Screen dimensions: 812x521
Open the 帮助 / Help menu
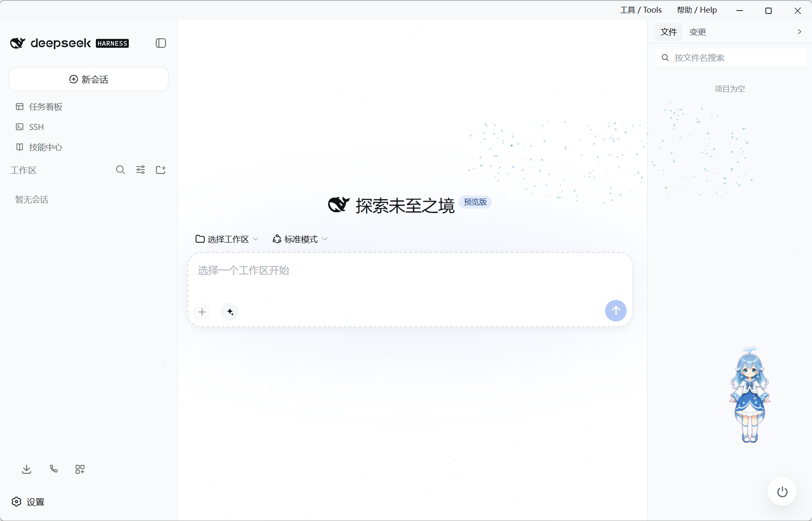[697, 10]
